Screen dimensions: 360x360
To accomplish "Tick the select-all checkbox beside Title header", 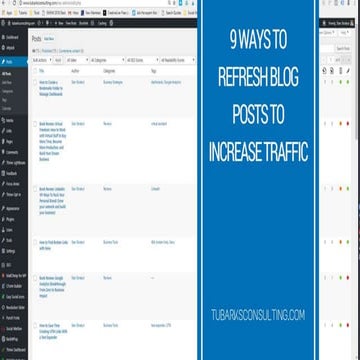I will 35,71.
